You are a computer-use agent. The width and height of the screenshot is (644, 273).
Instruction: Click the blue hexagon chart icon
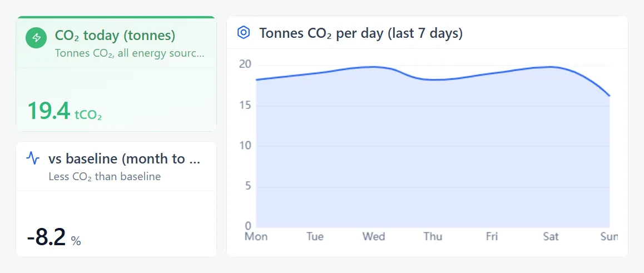[x=244, y=32]
